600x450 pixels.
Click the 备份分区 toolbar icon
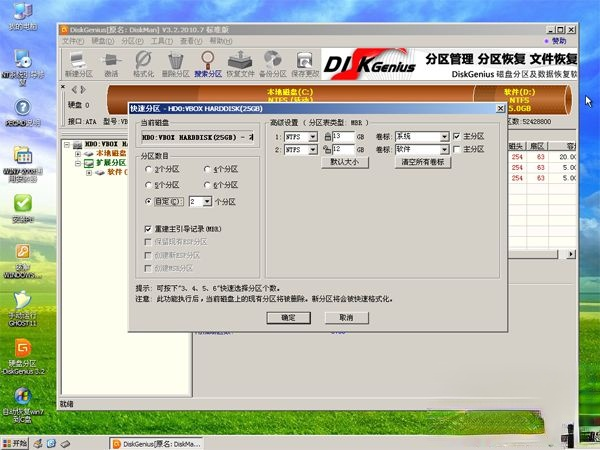[x=272, y=64]
